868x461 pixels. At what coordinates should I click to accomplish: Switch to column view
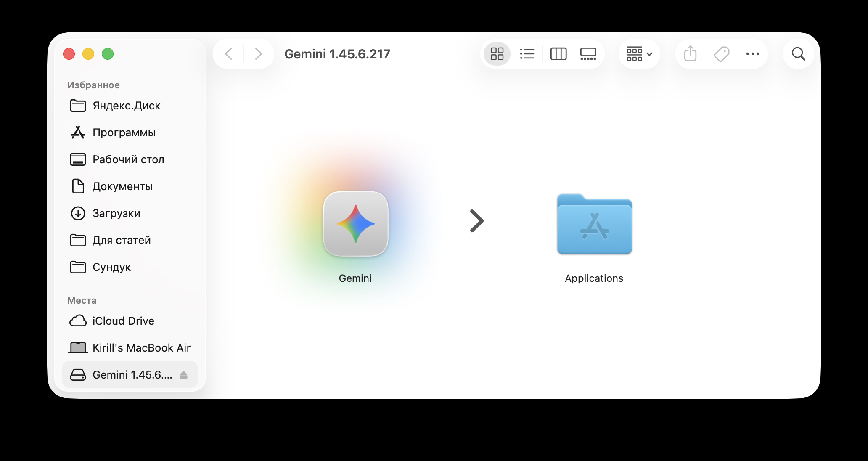coord(558,54)
